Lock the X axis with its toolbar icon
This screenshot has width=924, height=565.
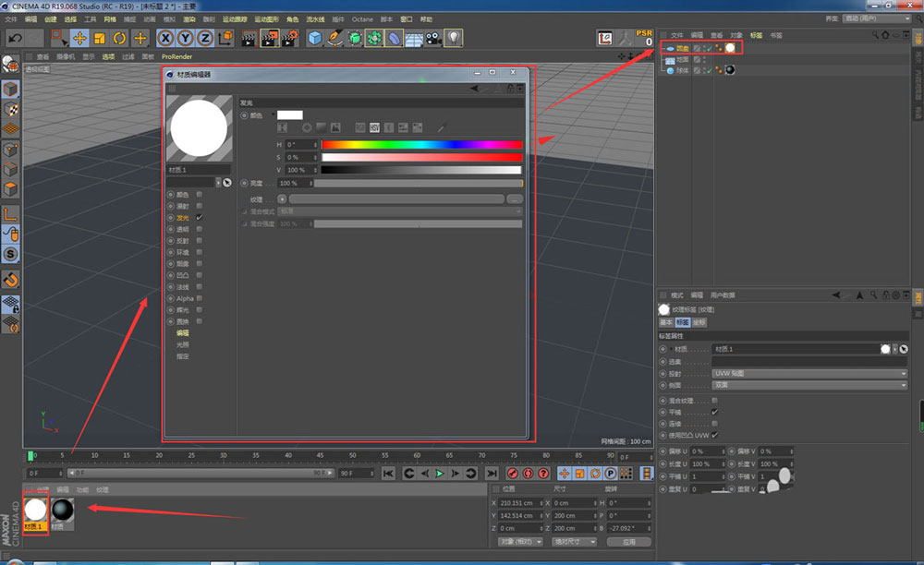[164, 38]
